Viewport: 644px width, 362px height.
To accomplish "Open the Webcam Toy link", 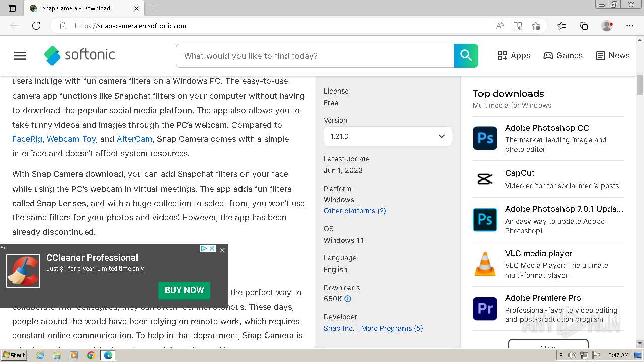I will coord(71,139).
